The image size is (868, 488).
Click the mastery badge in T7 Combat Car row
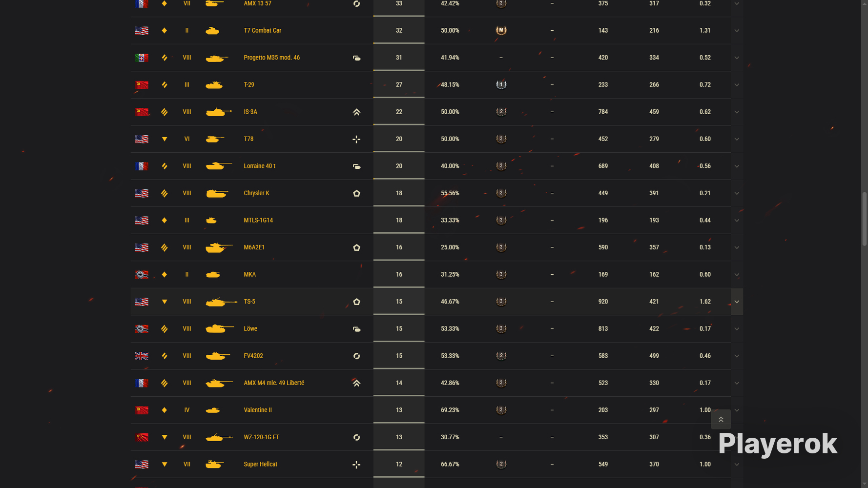coord(501,30)
